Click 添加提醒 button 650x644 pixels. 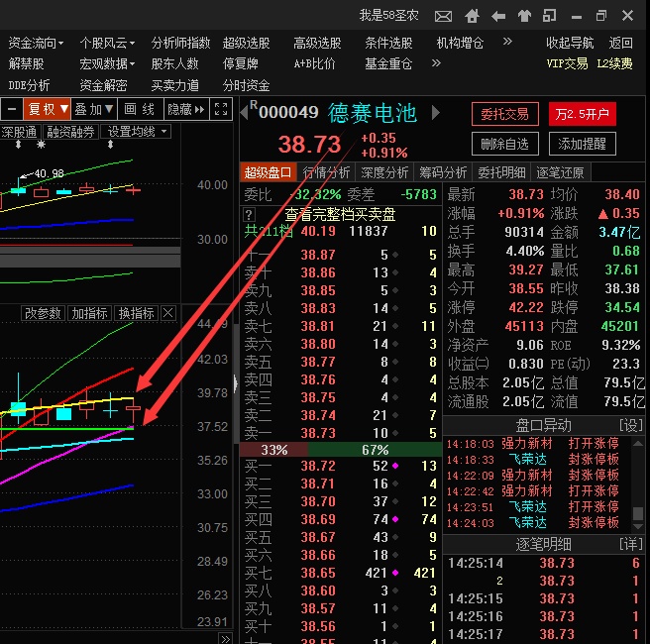pos(582,144)
